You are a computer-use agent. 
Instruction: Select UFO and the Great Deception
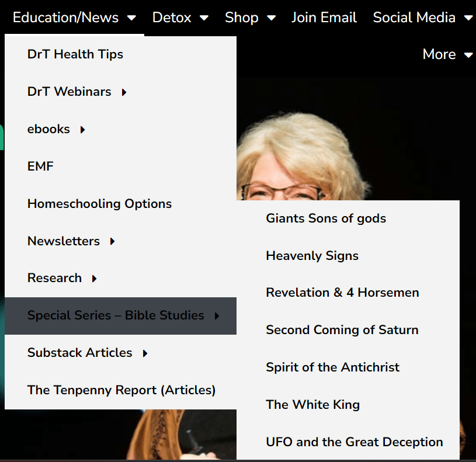(354, 442)
